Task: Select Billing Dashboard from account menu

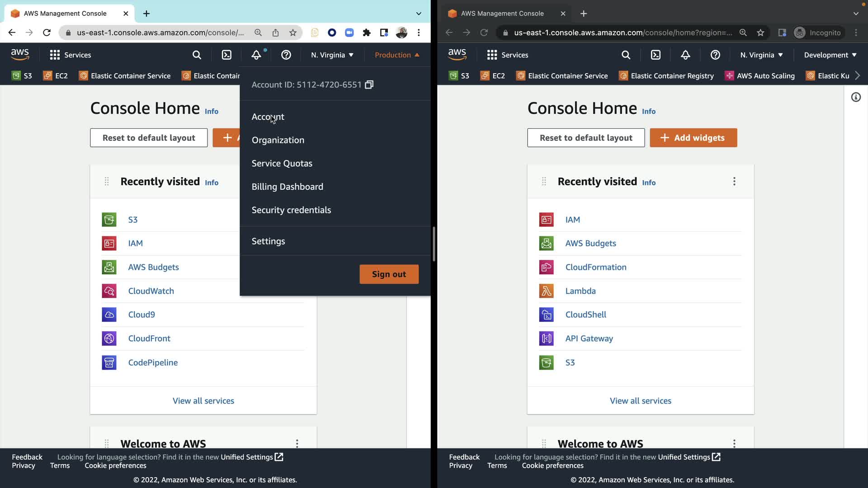Action: [x=287, y=187]
